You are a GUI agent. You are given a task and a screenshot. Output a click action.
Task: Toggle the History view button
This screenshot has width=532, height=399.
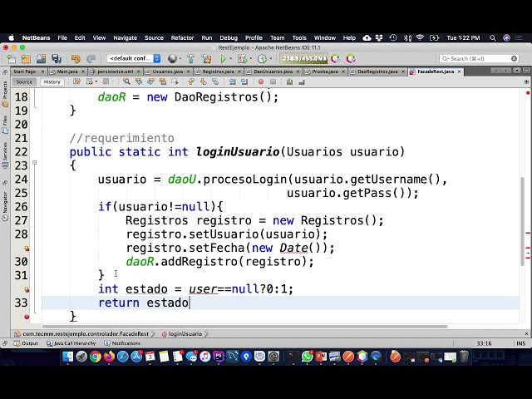coord(52,81)
